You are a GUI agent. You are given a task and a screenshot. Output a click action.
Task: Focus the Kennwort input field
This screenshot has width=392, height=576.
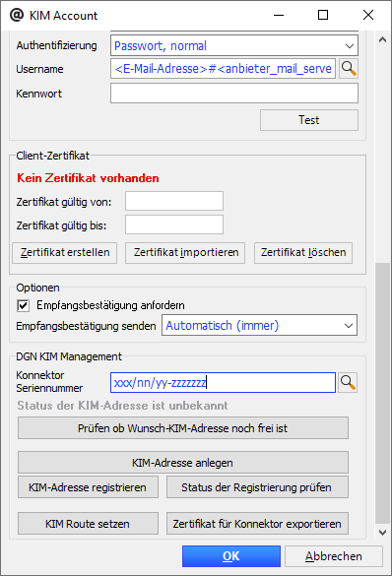tap(234, 94)
